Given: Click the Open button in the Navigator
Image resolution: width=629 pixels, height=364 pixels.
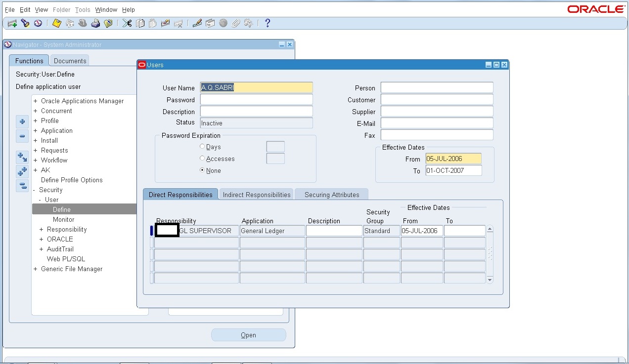Looking at the screenshot, I should pos(248,334).
